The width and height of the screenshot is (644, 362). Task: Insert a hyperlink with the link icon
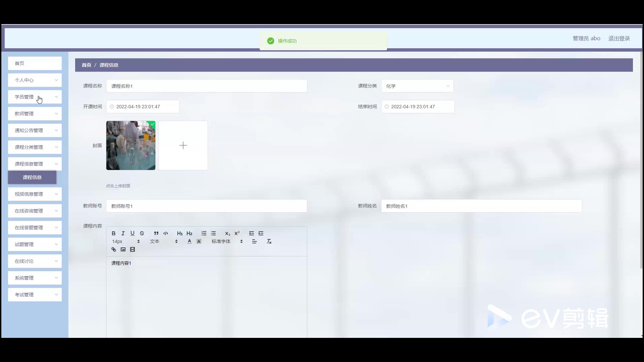pos(114,249)
